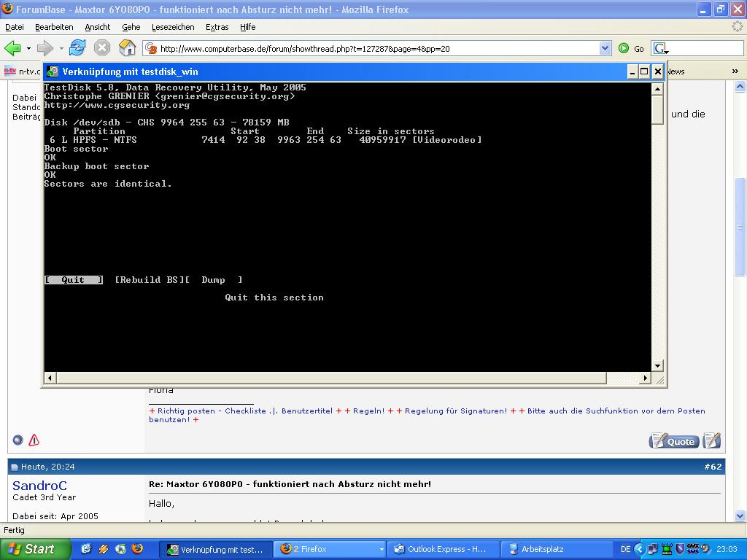Click the green Go button
Viewport: 747px width, 560px height.
tap(631, 49)
